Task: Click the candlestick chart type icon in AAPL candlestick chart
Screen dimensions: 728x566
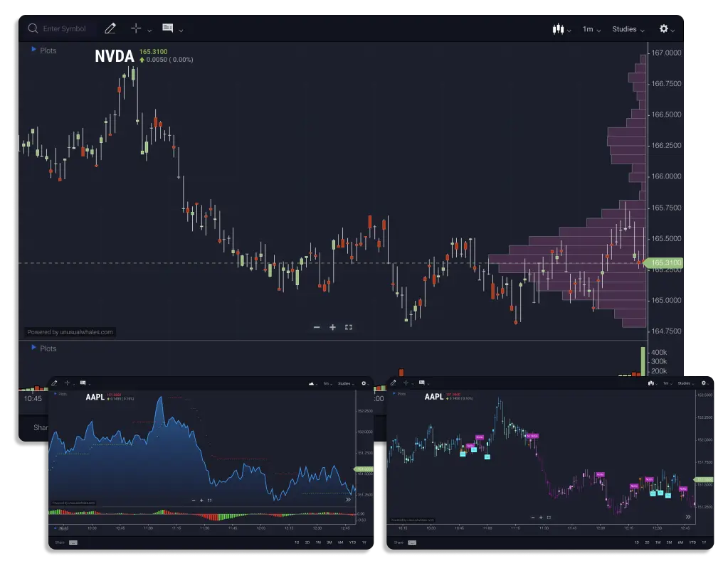Action: pyautogui.click(x=651, y=383)
